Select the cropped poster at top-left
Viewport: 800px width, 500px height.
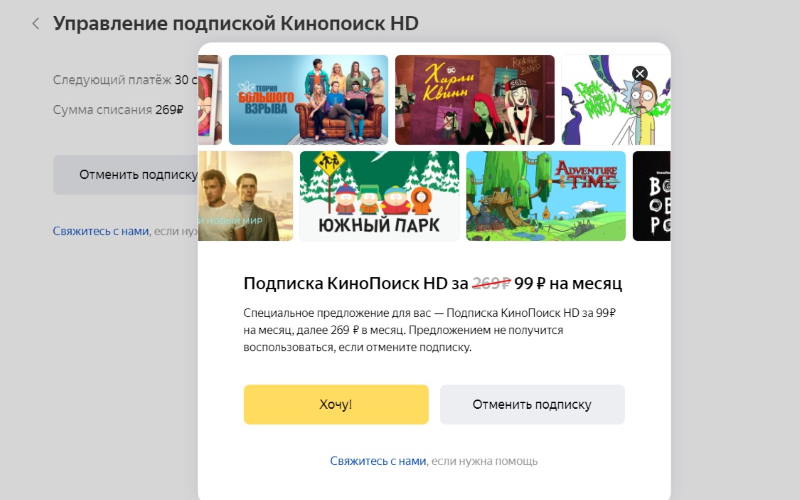(210, 100)
